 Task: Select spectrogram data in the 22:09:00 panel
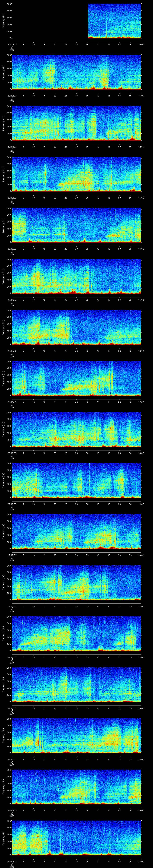(114, 21)
